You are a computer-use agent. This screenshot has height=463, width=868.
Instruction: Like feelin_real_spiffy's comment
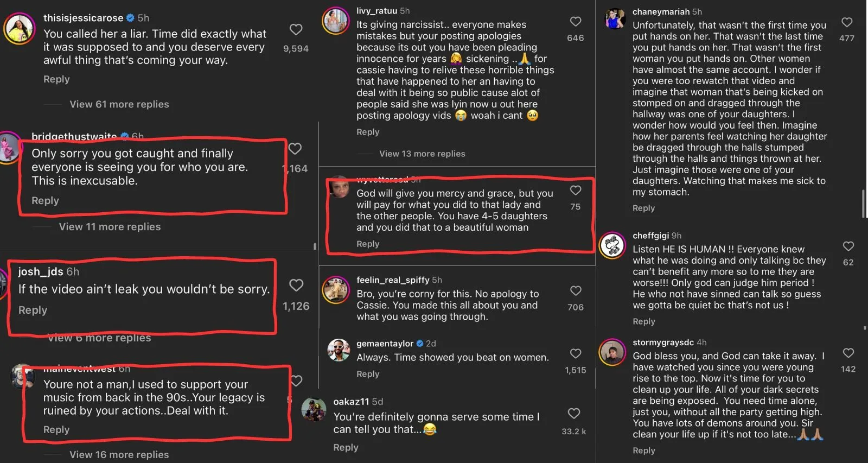point(576,291)
